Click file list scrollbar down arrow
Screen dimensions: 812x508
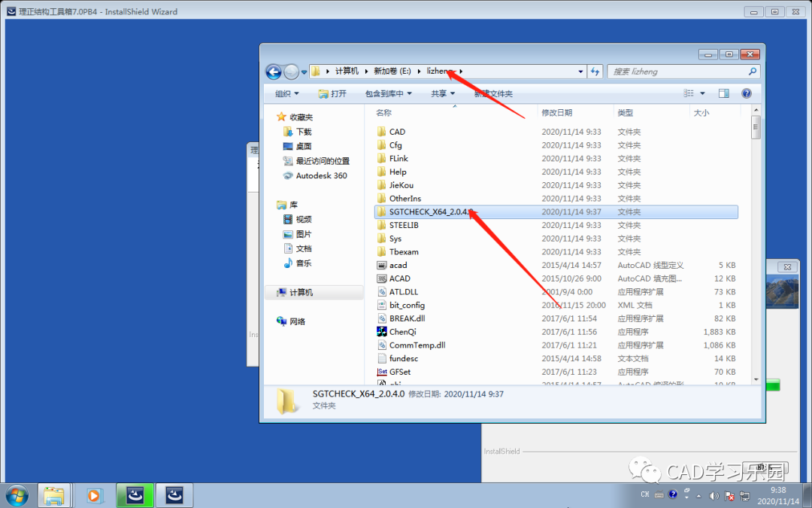click(756, 379)
